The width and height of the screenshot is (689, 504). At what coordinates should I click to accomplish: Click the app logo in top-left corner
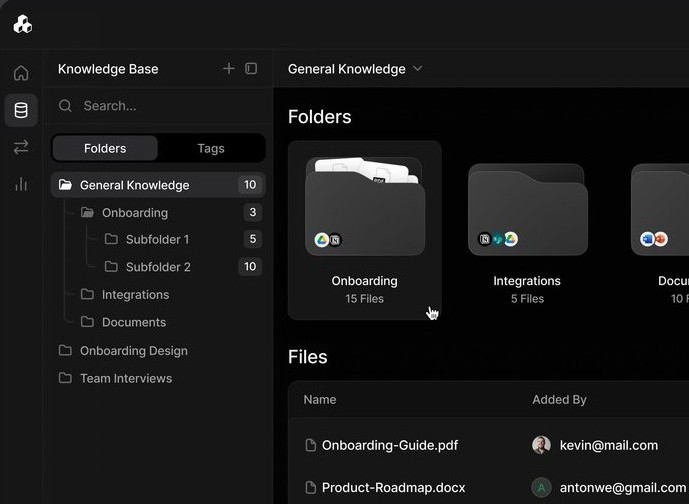[x=22, y=24]
